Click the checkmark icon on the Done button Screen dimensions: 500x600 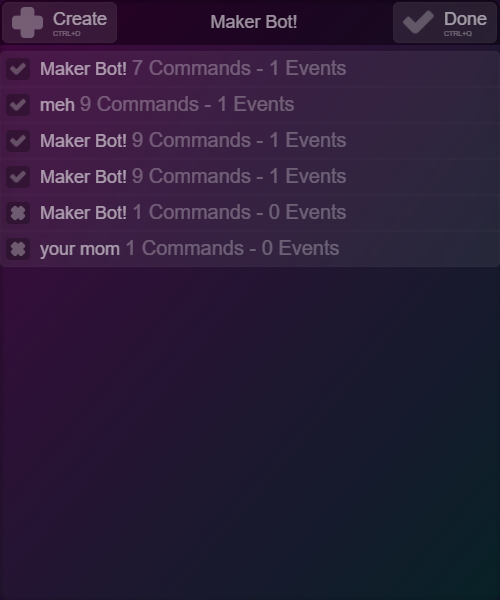pyautogui.click(x=418, y=22)
